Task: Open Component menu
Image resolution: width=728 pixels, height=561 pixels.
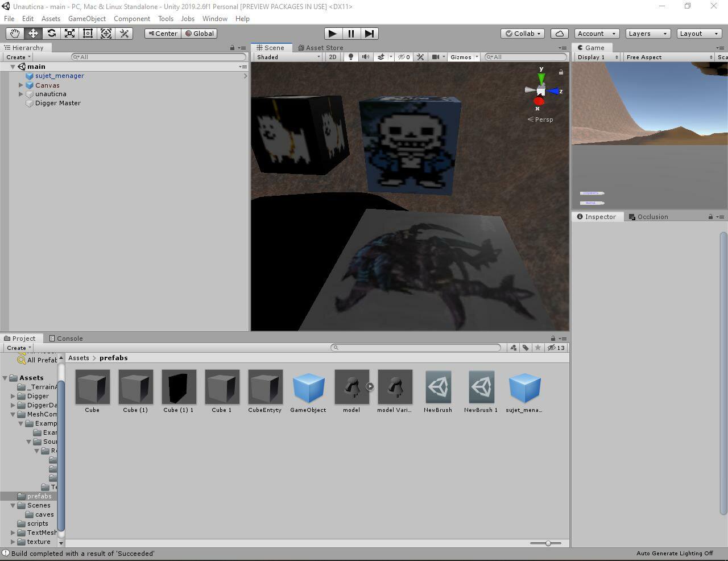Action: [132, 19]
